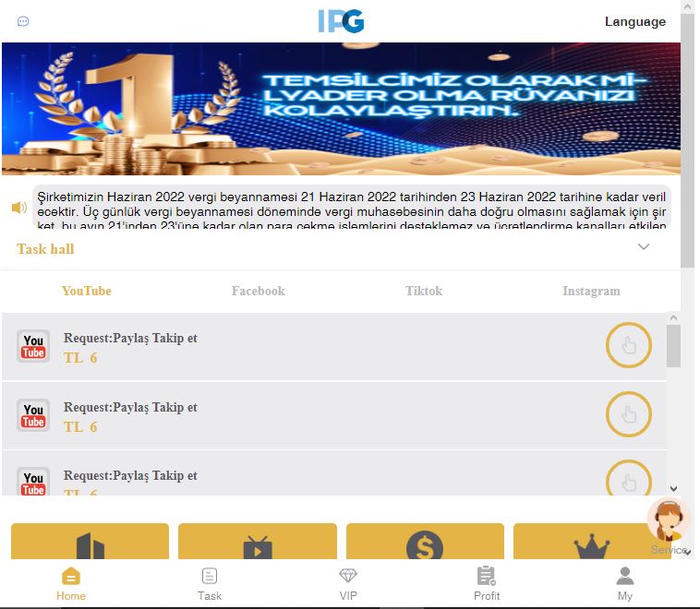Open the Language selector
Screen dimensions: 700x609
634,21
